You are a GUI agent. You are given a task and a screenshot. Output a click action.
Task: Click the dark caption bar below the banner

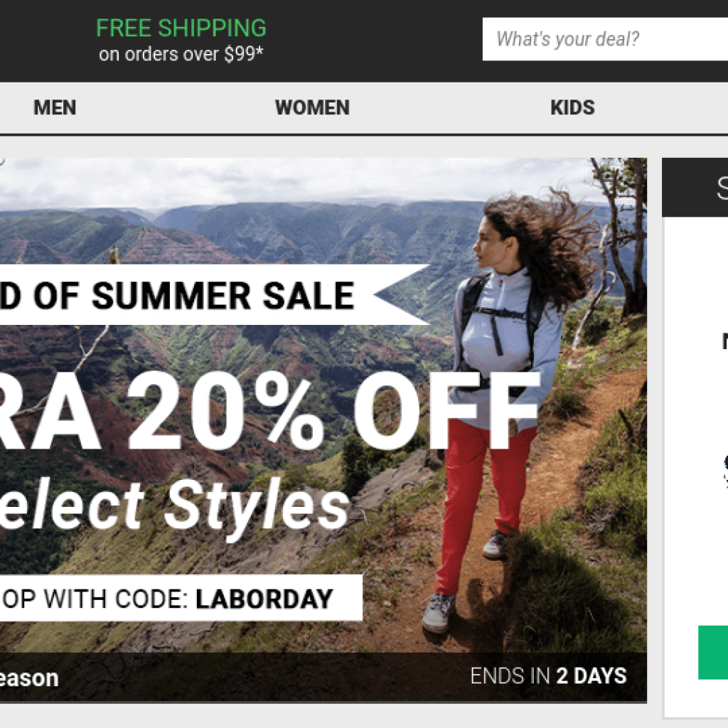tap(323, 678)
